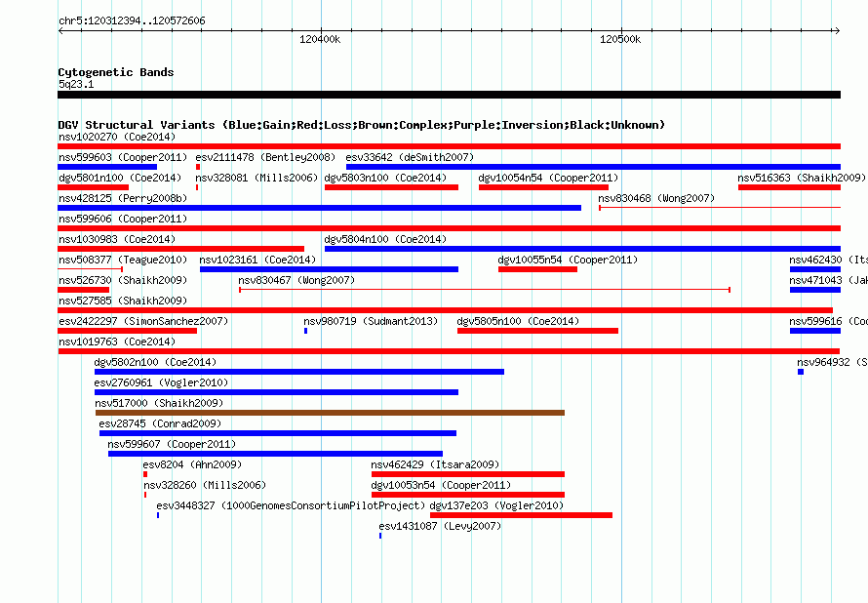
Task: Open dgv5805n100 (Coe2014) label
Action: click(x=518, y=321)
